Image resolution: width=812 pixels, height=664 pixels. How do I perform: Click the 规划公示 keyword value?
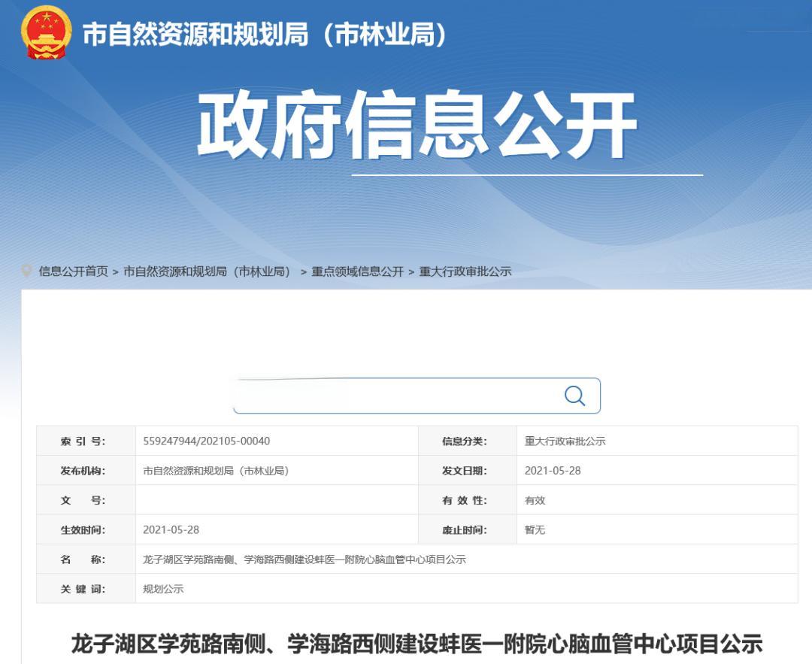(x=163, y=589)
